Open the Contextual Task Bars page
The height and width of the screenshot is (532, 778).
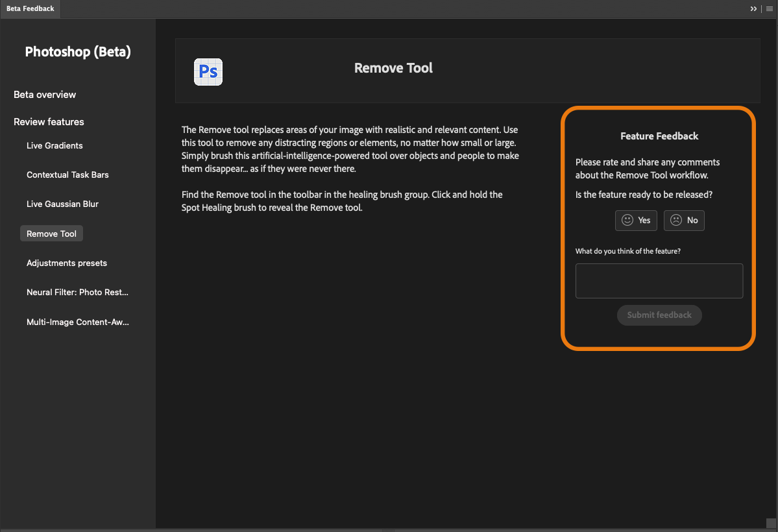pyautogui.click(x=67, y=175)
